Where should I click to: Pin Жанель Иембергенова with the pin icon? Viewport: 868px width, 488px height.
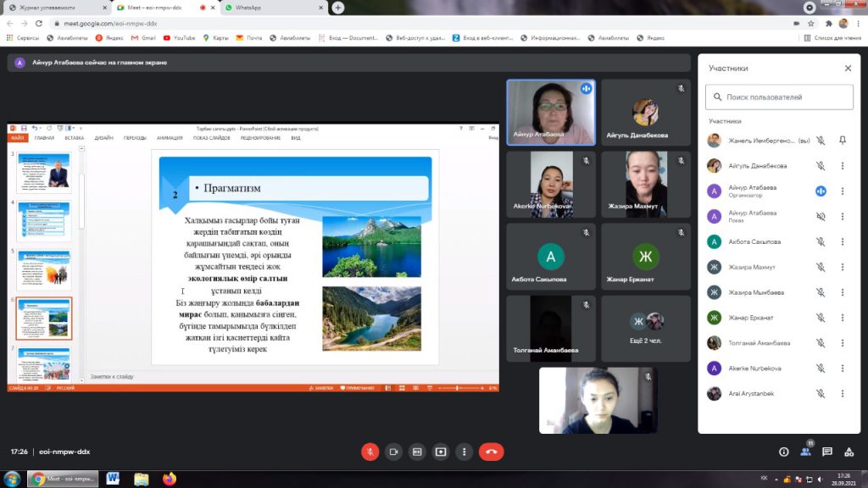click(x=843, y=141)
